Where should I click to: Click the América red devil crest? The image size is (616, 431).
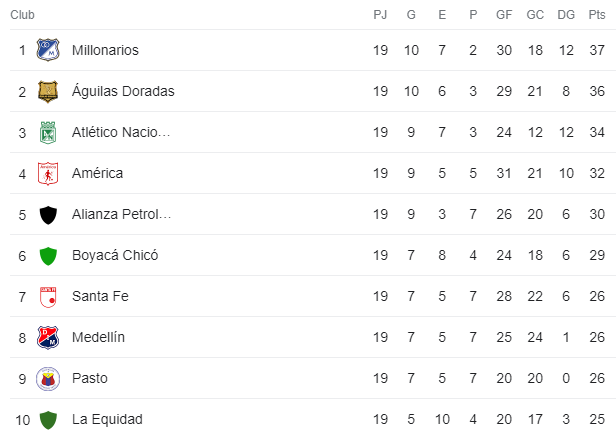click(x=48, y=173)
